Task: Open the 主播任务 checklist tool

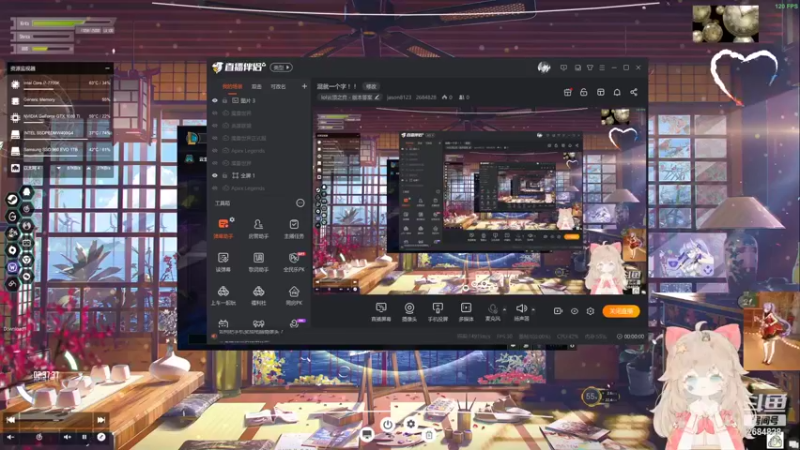Action: 294,228
